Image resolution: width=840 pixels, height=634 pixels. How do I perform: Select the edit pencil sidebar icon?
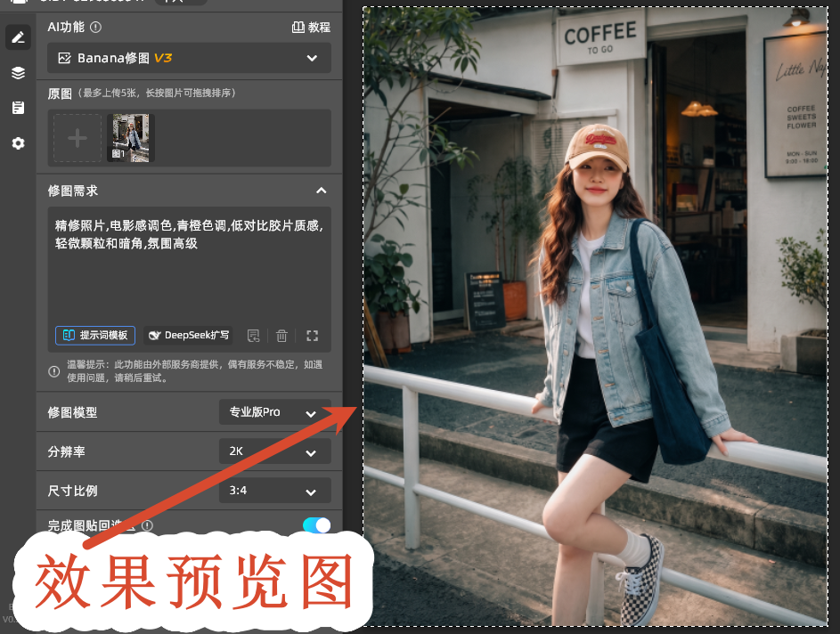(18, 37)
